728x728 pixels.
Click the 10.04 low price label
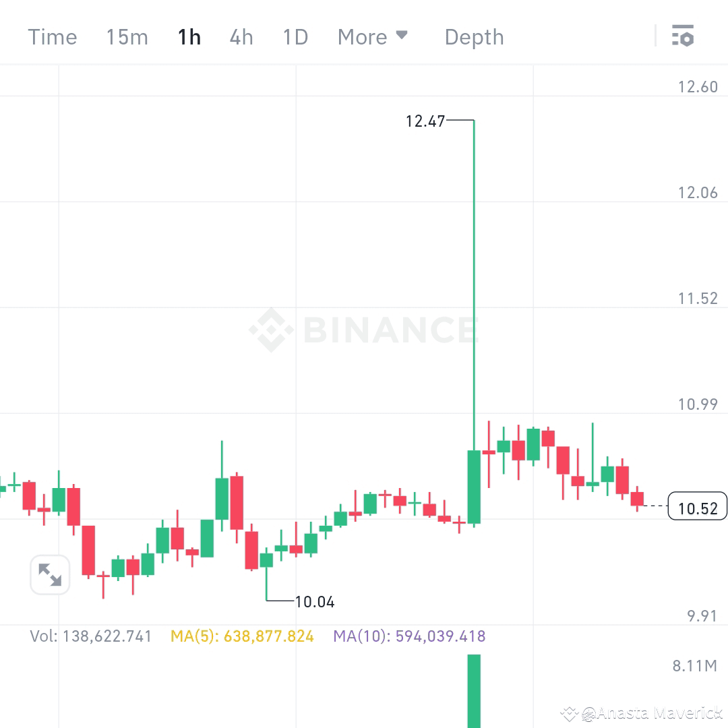pos(314,602)
